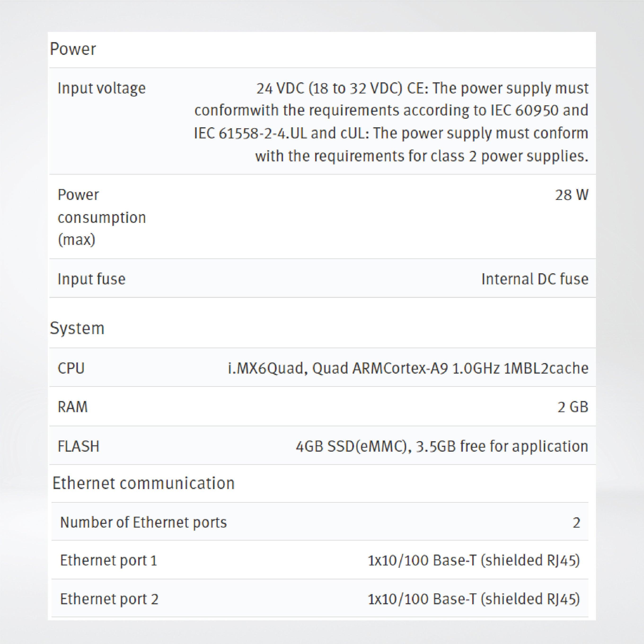This screenshot has width=644, height=644.
Task: Select the Ethernet port 1 label
Action: coord(108,560)
